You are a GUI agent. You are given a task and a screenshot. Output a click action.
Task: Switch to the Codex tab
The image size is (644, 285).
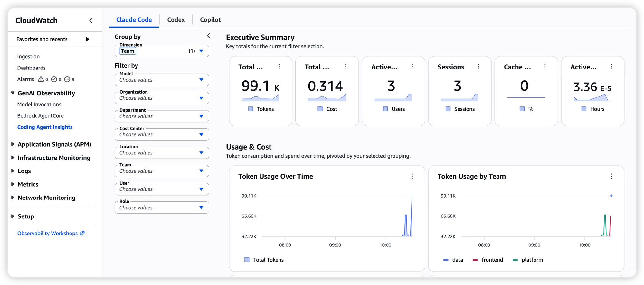pyautogui.click(x=176, y=20)
